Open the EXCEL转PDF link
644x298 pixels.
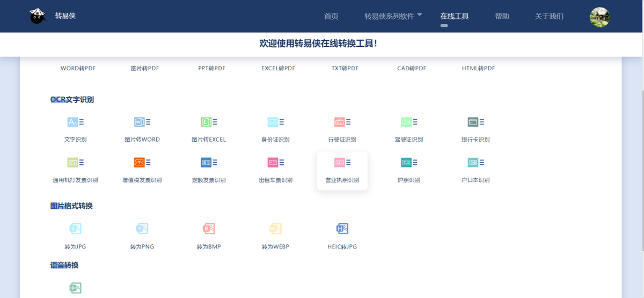pos(278,68)
